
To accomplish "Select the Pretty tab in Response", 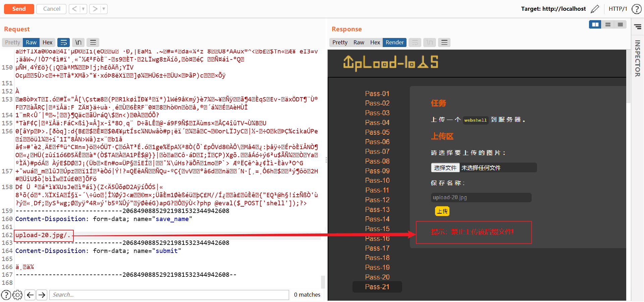I will click(x=340, y=42).
